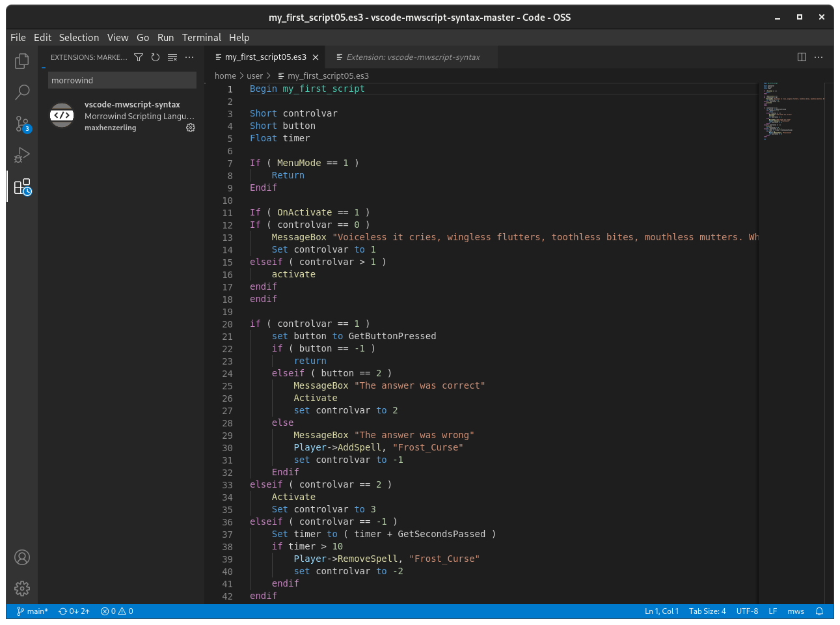Viewport: 840px width, 625px height.
Task: Refresh the extensions list
Action: click(155, 57)
